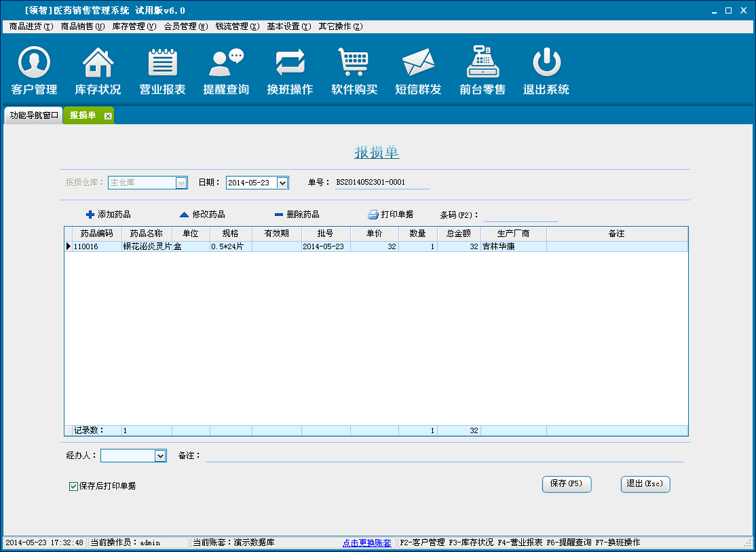Click the 条码(F2) barcode input field

(x=521, y=215)
